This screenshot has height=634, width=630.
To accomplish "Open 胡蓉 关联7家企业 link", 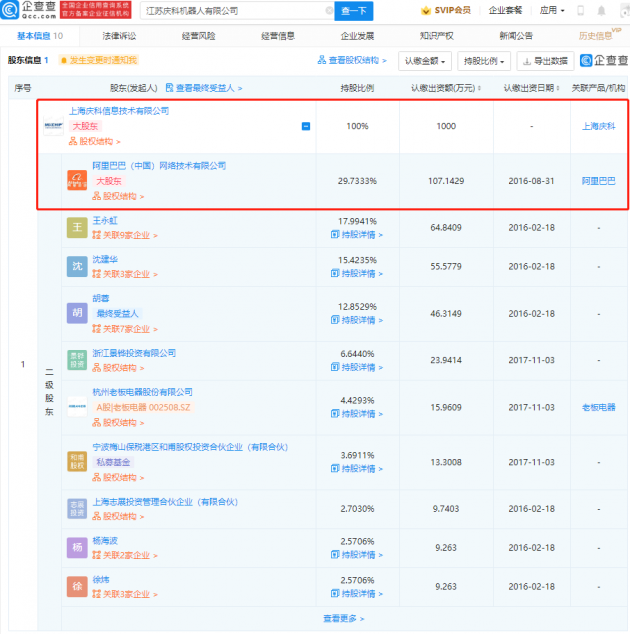I will pos(125,329).
